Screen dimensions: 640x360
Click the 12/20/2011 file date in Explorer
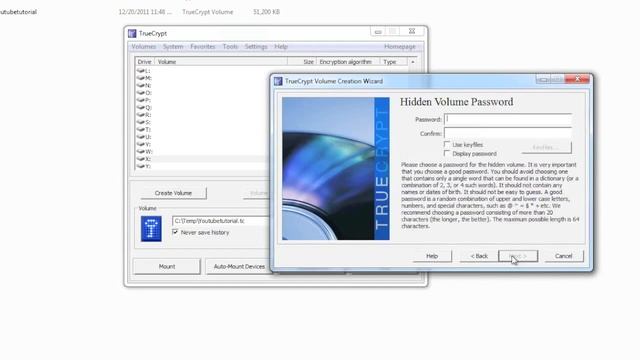tap(145, 12)
